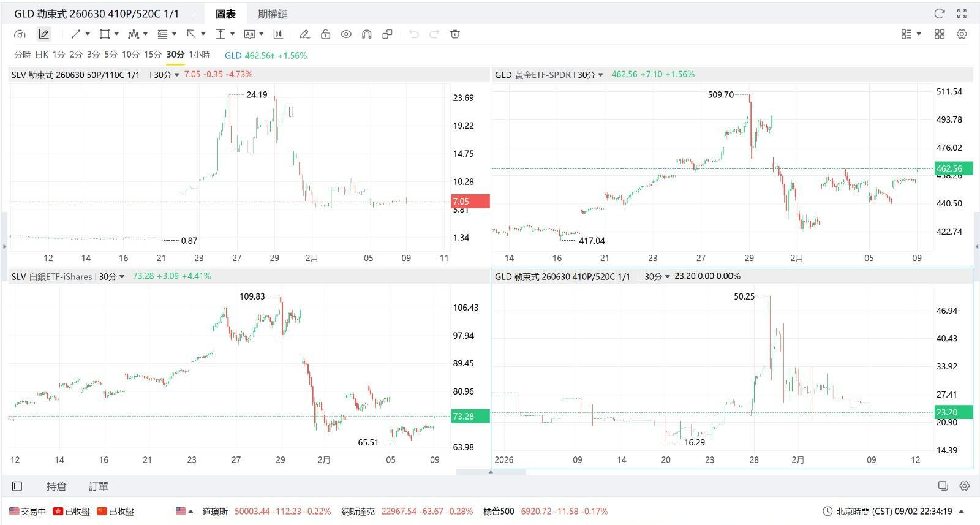Click the magnet snap tool icon

coord(366,34)
